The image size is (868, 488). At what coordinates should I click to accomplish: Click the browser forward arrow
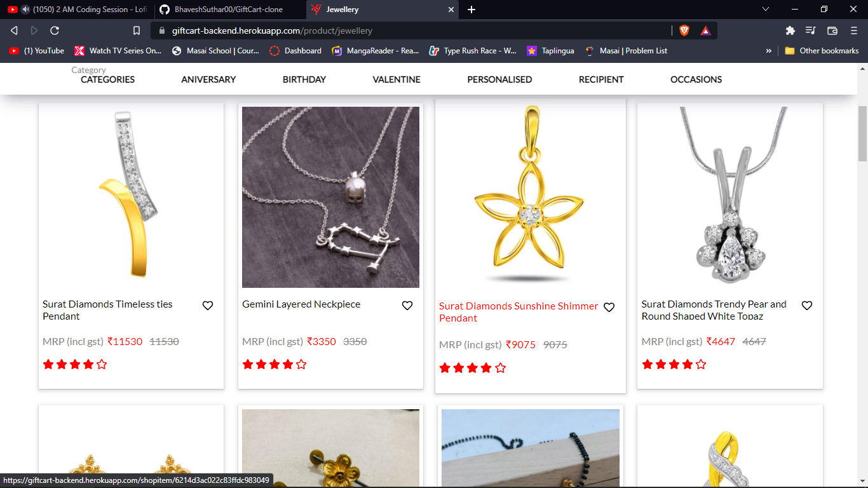pos(34,30)
